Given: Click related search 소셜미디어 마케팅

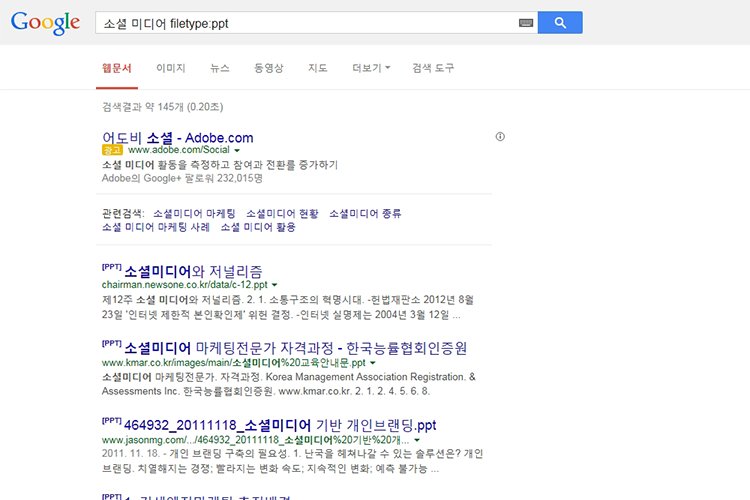Looking at the screenshot, I should pos(194,213).
